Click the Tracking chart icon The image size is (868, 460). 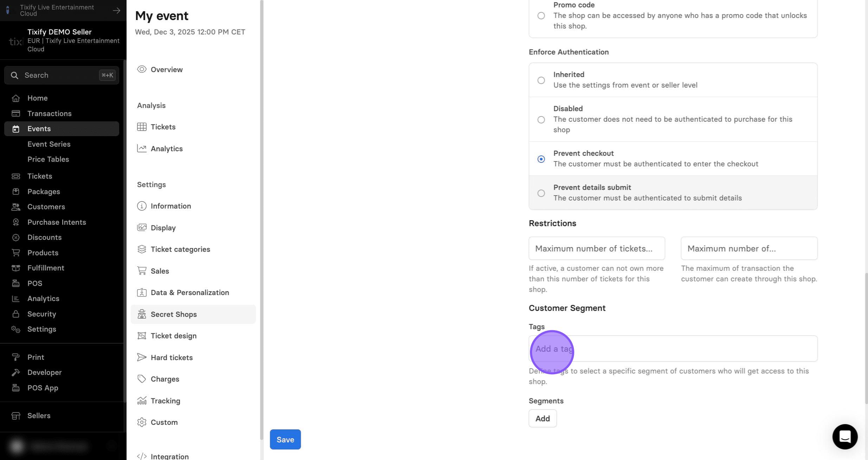tap(142, 401)
